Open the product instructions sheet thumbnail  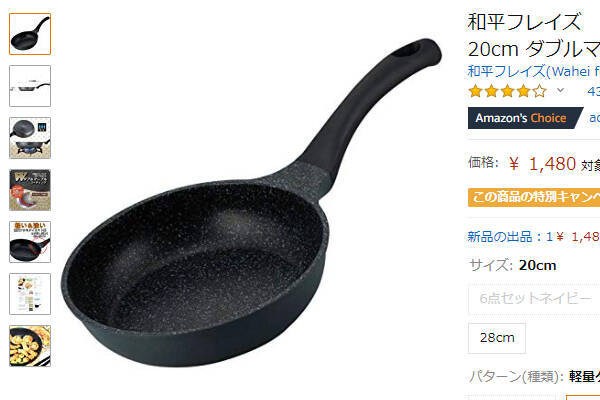(30, 294)
